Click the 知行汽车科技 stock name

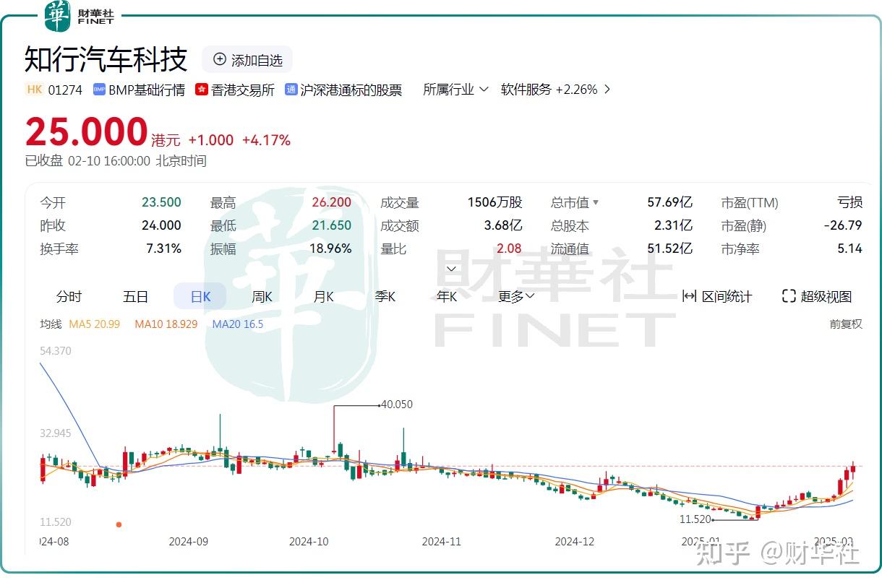pyautogui.click(x=106, y=59)
